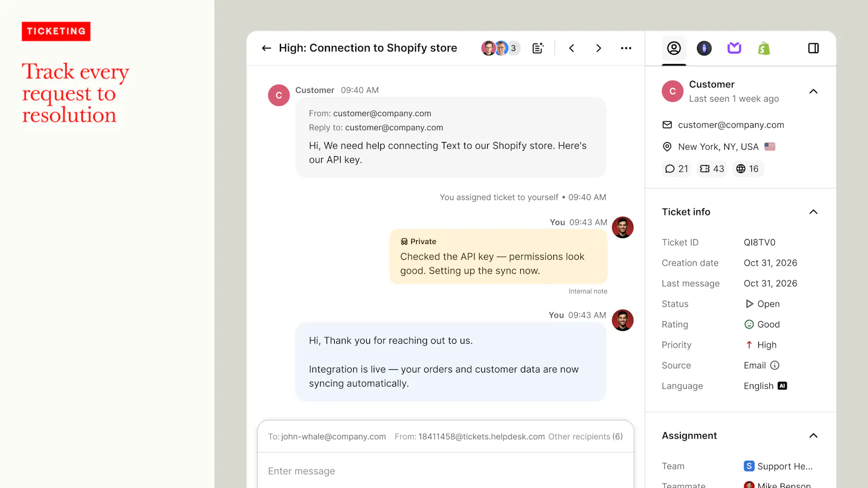Open the 21 chats counter

pyautogui.click(x=676, y=169)
